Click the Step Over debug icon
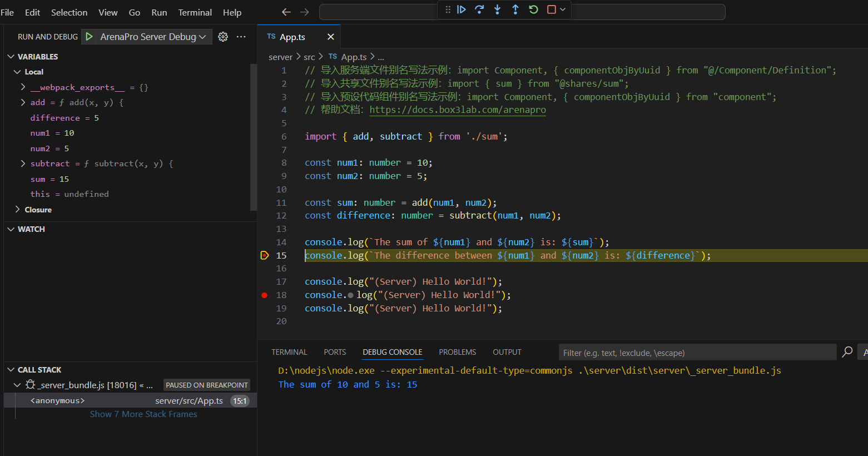Image resolution: width=868 pixels, height=456 pixels. pos(479,9)
